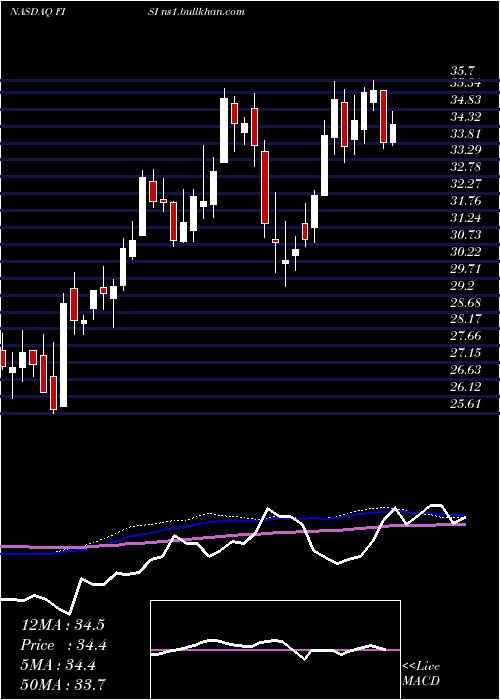Select the 29.2 price axis label

[x=463, y=286]
